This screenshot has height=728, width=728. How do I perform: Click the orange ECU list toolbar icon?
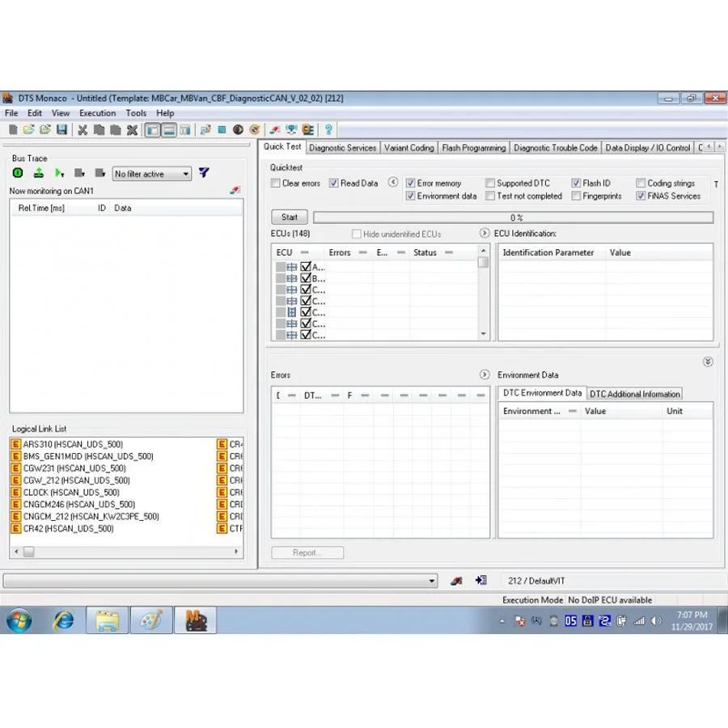click(308, 130)
